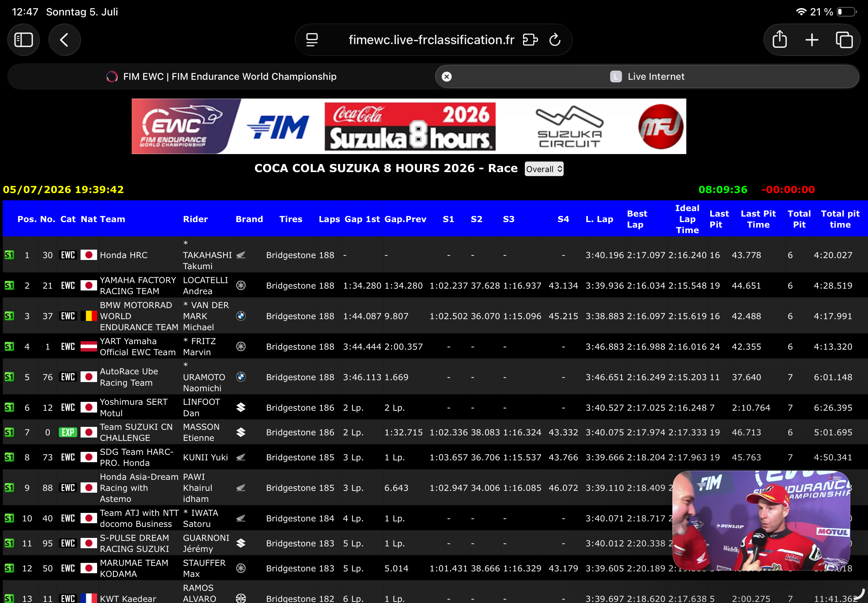Tap the Suzuki logo for Yoshimura SERT
Screen dimensions: 868x603
pos(241,408)
